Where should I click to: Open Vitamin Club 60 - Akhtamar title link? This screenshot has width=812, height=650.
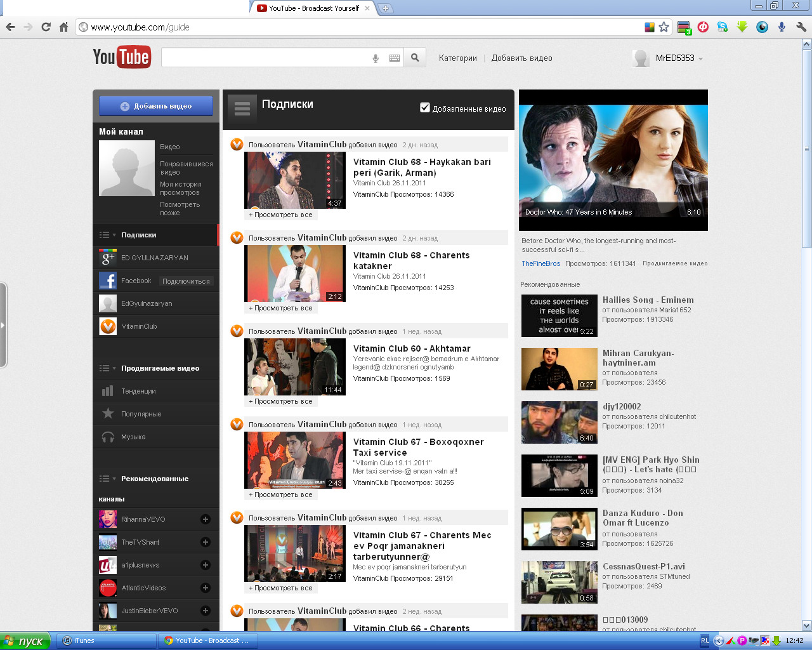[x=412, y=348]
